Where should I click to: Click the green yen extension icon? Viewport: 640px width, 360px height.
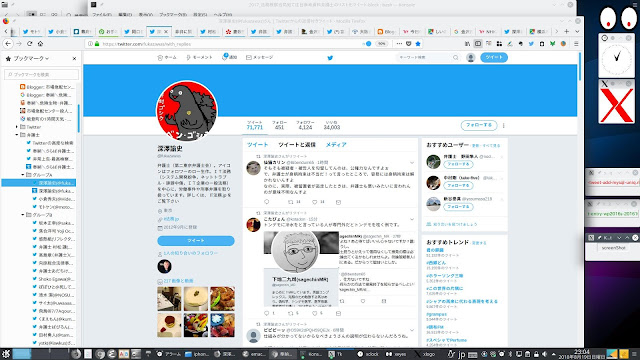pyautogui.click(x=552, y=44)
